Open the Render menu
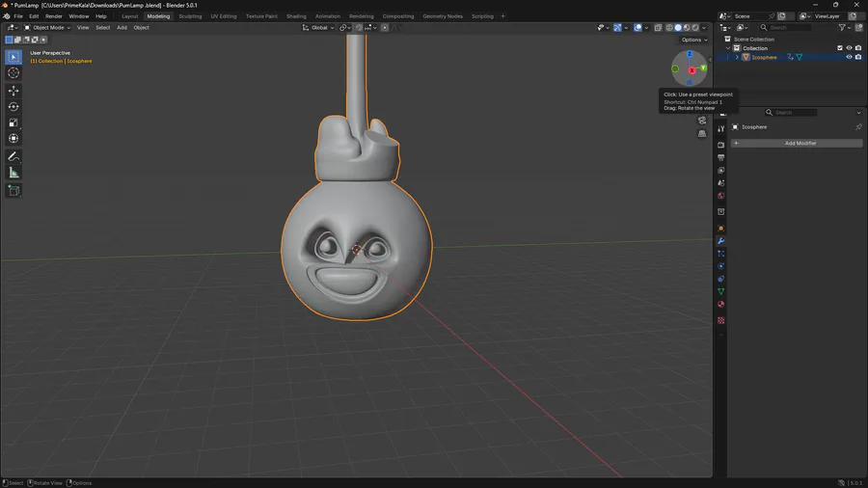This screenshot has height=488, width=868. coord(54,16)
